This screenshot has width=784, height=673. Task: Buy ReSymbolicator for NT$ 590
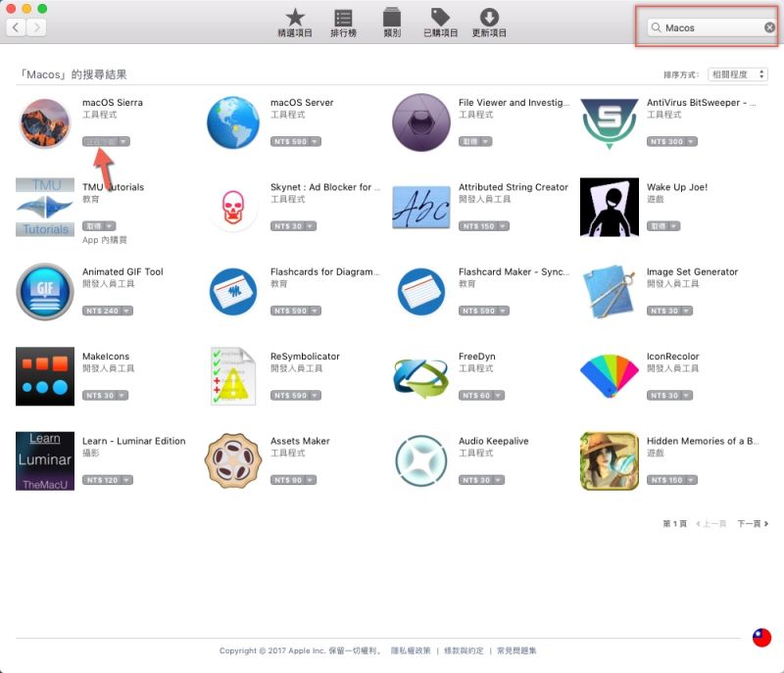[290, 395]
